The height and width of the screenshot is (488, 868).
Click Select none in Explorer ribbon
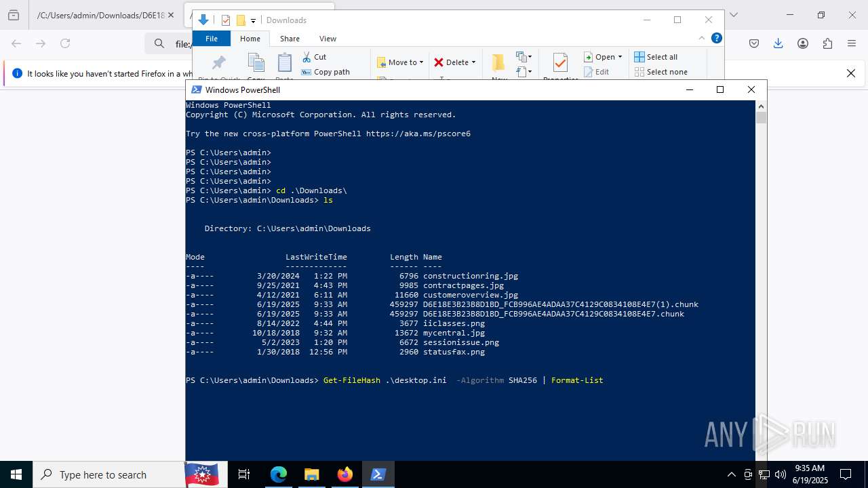(660, 72)
